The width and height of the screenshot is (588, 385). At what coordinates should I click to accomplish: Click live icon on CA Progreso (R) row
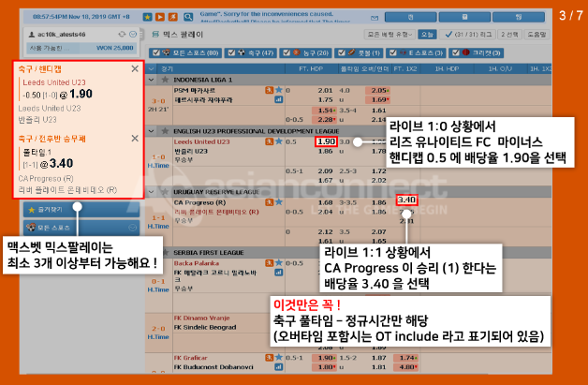click(x=269, y=202)
